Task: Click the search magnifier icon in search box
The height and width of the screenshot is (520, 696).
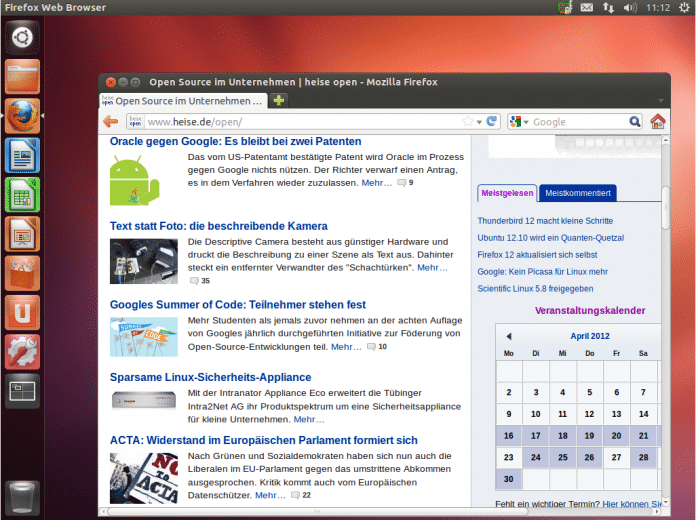Action: (x=634, y=122)
